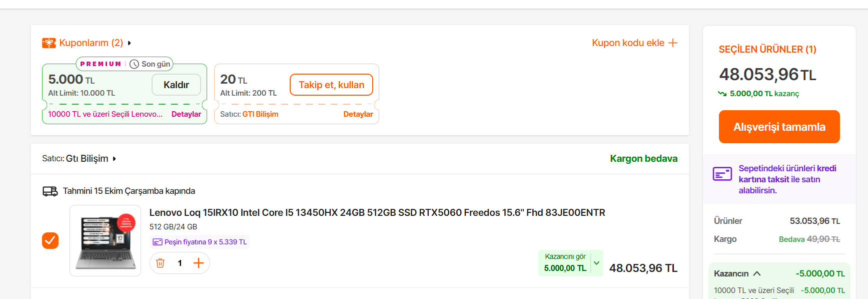Click the delivery truck icon
This screenshot has width=868, height=299.
50,191
